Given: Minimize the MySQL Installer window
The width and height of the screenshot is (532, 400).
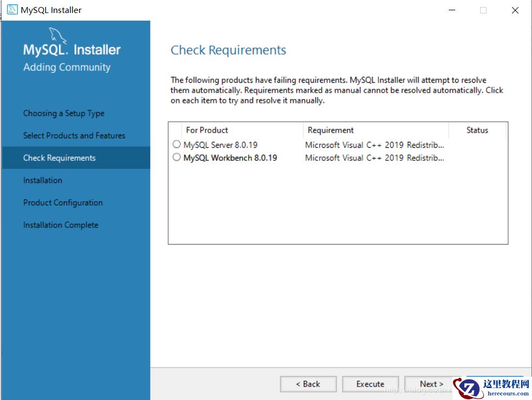Looking at the screenshot, I should click(x=451, y=10).
